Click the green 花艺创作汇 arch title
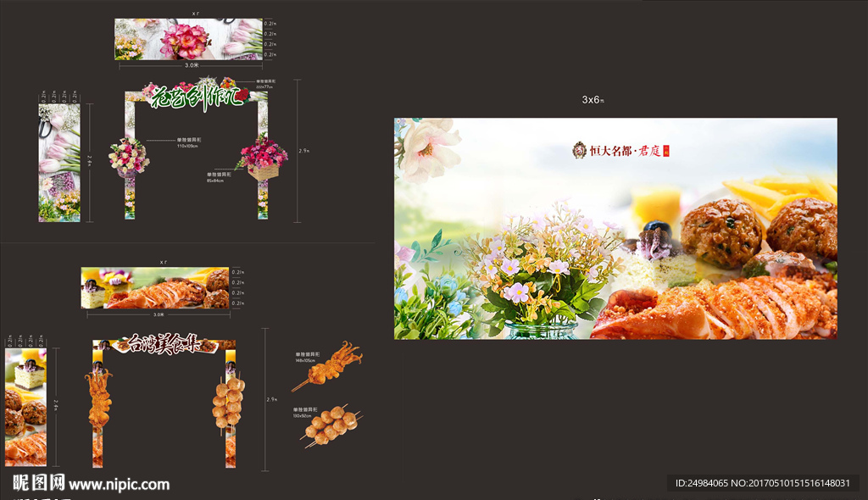868x500 pixels. pyautogui.click(x=199, y=96)
